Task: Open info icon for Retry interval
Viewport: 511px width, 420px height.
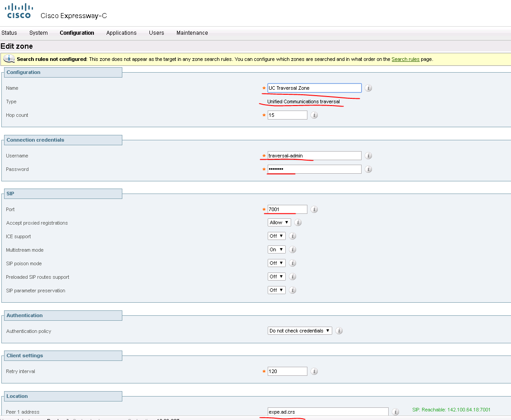Action: click(x=314, y=371)
